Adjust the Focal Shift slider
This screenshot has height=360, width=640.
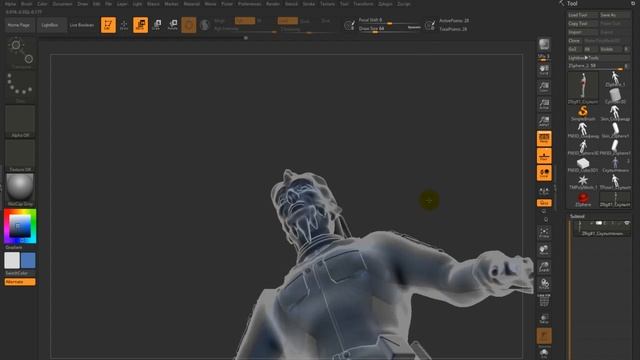click(x=388, y=21)
